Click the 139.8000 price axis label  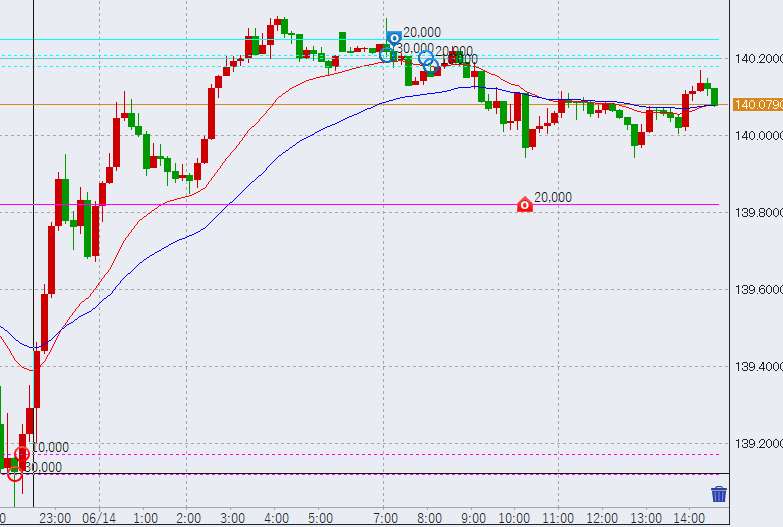tap(757, 213)
